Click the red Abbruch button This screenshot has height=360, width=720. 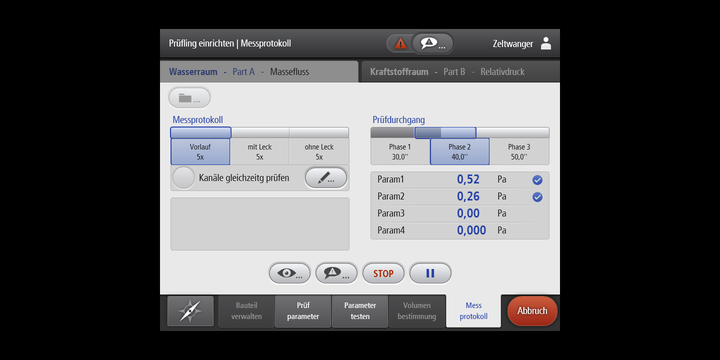coord(533,311)
